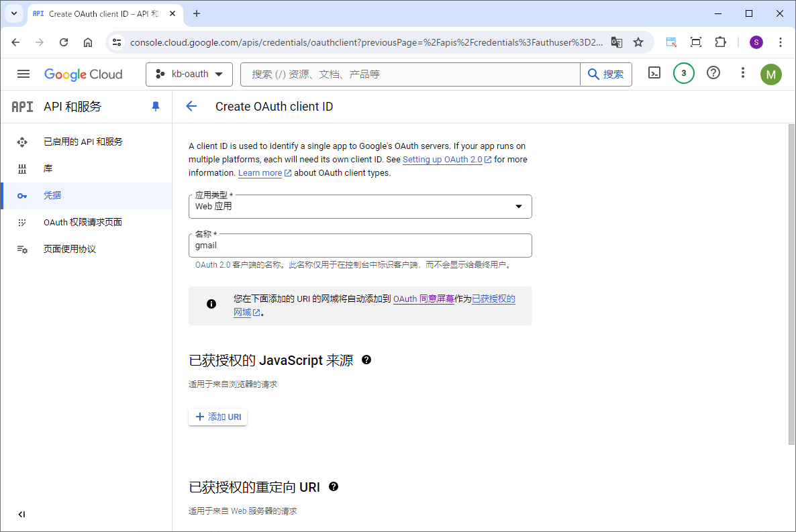
Task: Show help for 已获授权的重定向 URI
Action: (334, 486)
